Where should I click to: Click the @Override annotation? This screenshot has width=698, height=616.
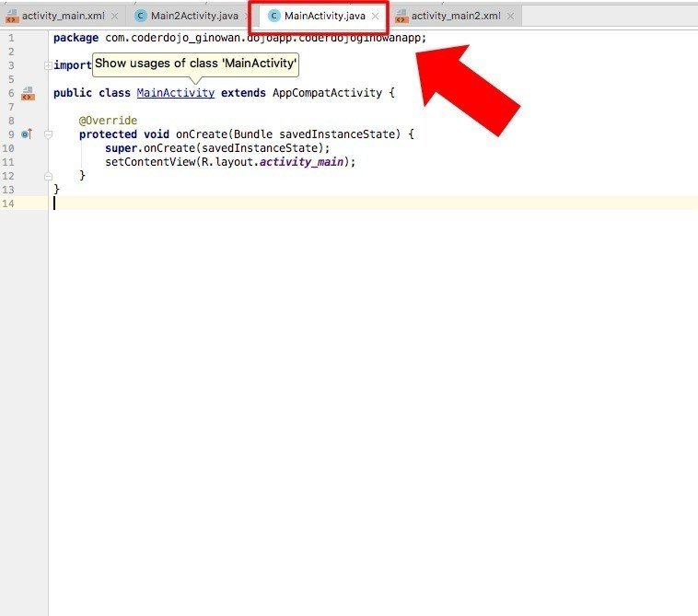[x=108, y=121]
